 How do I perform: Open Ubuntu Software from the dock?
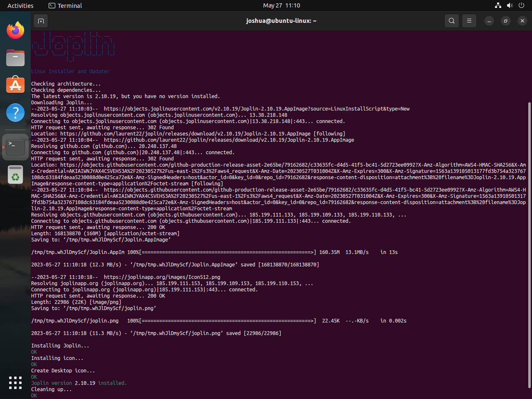pyautogui.click(x=15, y=85)
